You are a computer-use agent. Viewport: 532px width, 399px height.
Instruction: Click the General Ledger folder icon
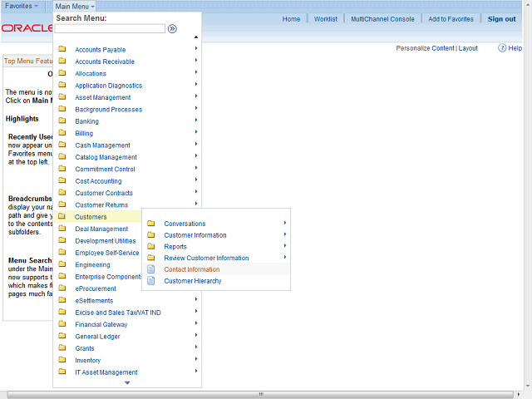point(62,336)
